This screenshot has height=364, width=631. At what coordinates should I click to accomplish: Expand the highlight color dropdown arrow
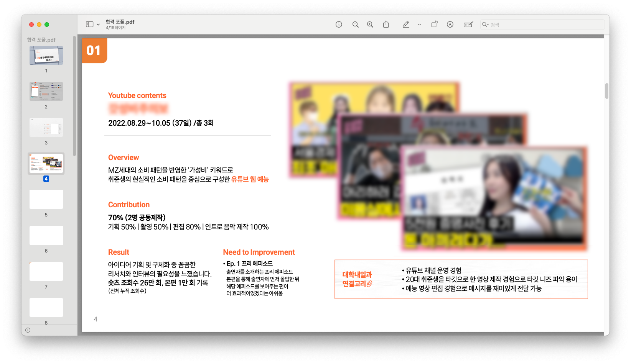pos(419,25)
